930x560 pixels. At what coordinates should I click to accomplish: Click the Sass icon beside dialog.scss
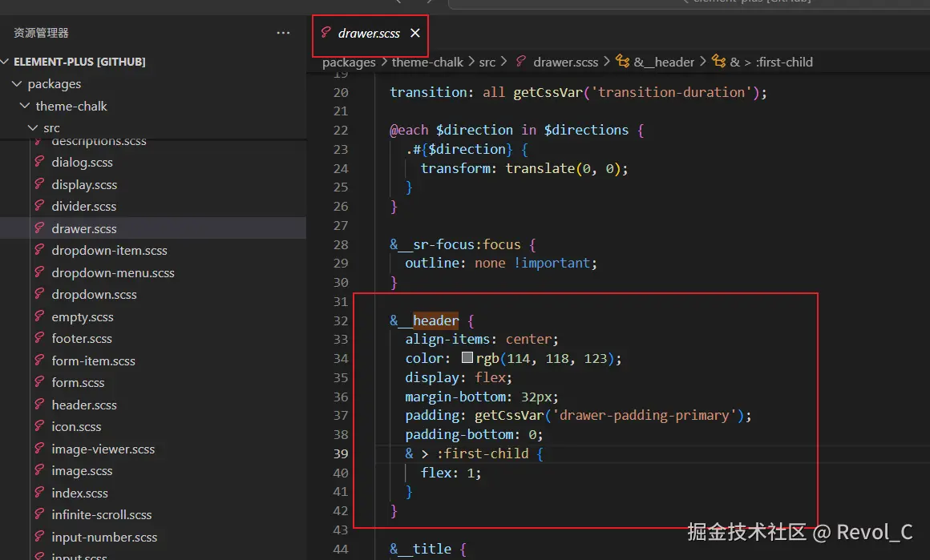(x=39, y=163)
